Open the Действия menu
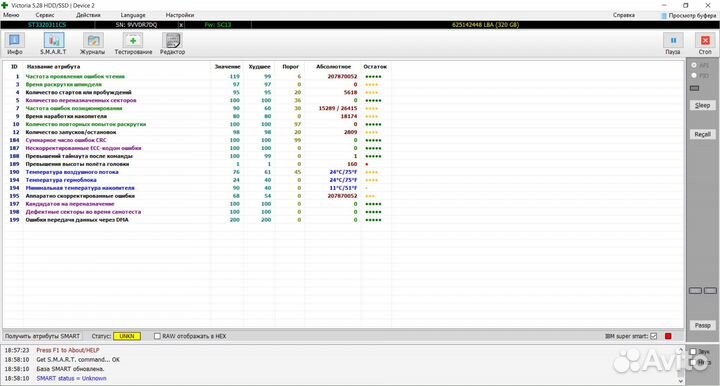This screenshot has height=386, width=720. [88, 15]
